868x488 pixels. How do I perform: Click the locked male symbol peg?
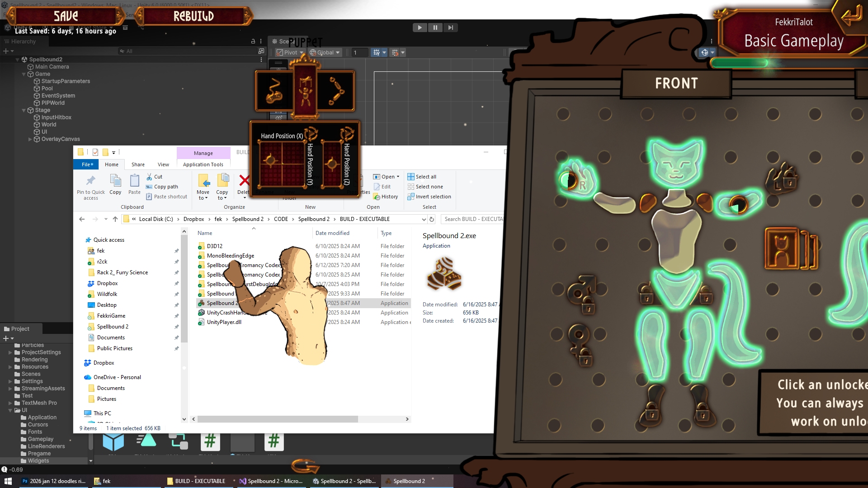pos(581,294)
